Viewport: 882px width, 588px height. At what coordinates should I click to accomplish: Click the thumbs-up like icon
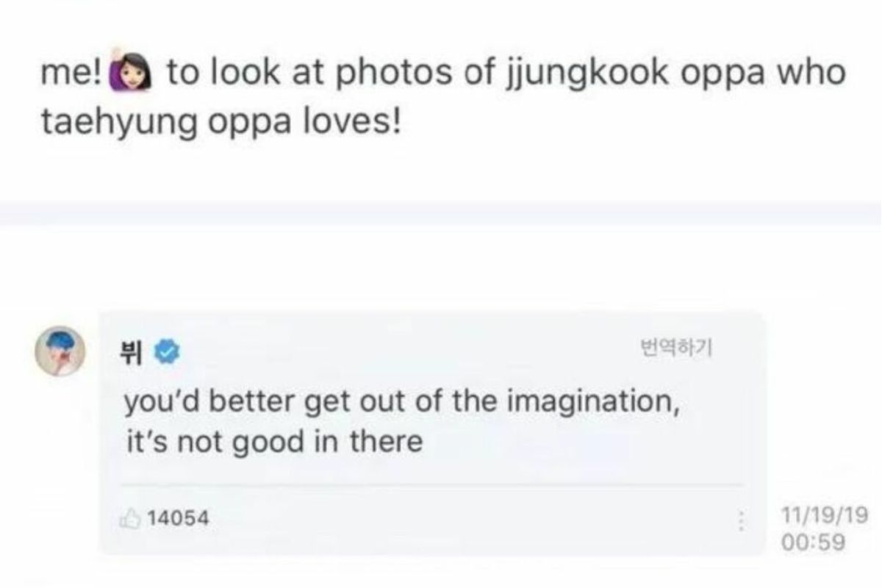pyautogui.click(x=132, y=518)
